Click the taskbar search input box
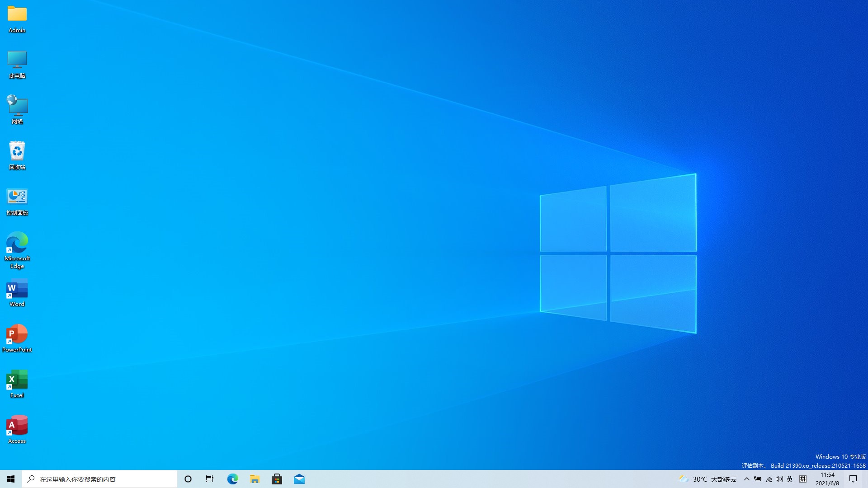The image size is (868, 488). (99, 479)
